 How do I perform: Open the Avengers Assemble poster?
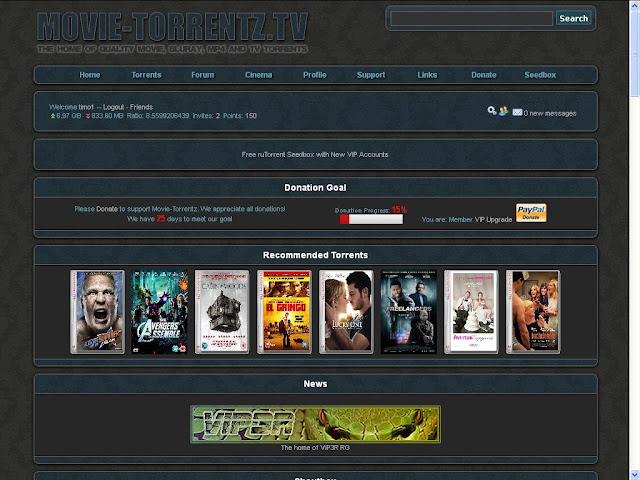[160, 312]
